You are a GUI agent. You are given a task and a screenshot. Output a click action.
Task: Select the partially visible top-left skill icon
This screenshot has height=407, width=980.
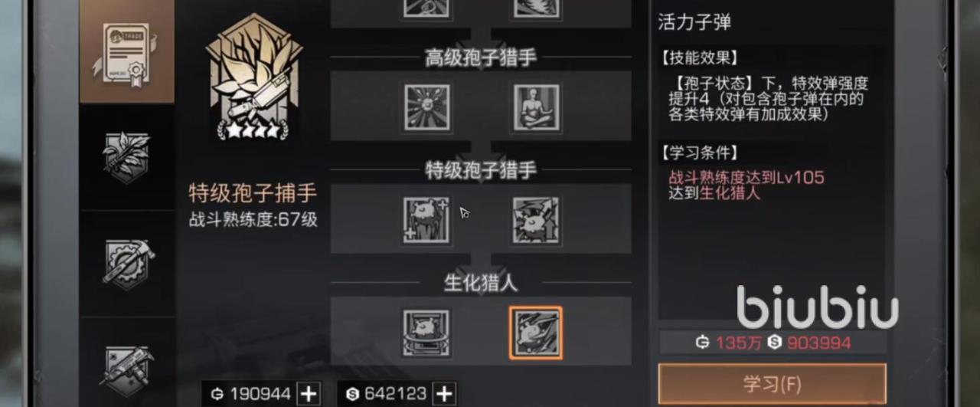tap(427, 7)
